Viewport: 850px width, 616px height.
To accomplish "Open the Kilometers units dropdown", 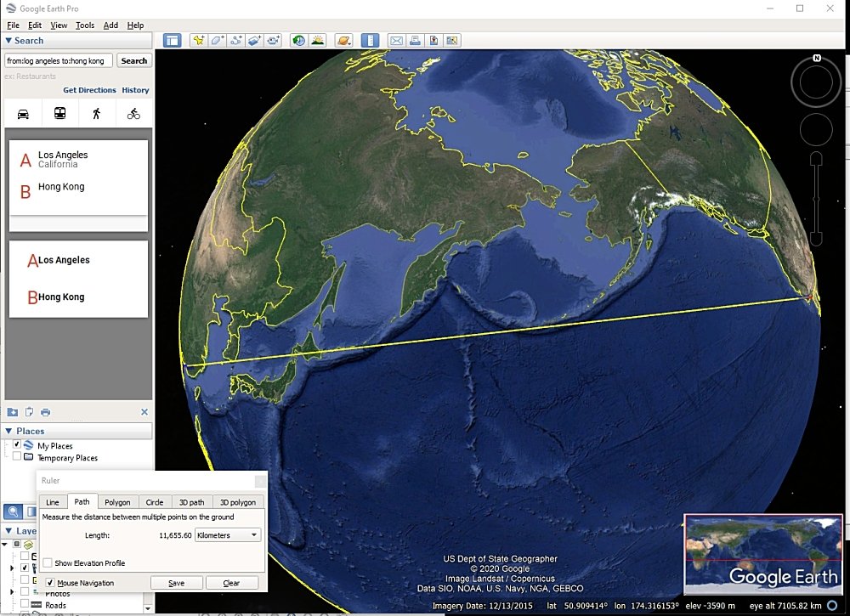I will (228, 535).
